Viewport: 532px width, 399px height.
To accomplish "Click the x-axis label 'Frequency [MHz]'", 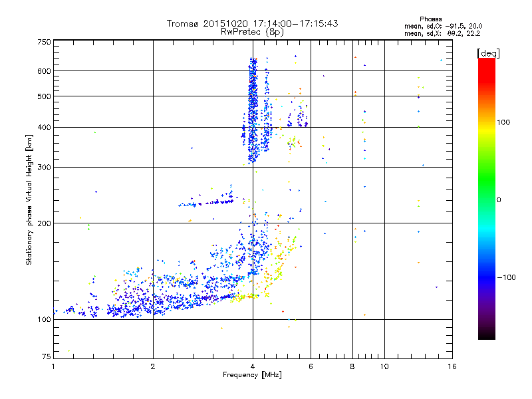I will [x=252, y=375].
